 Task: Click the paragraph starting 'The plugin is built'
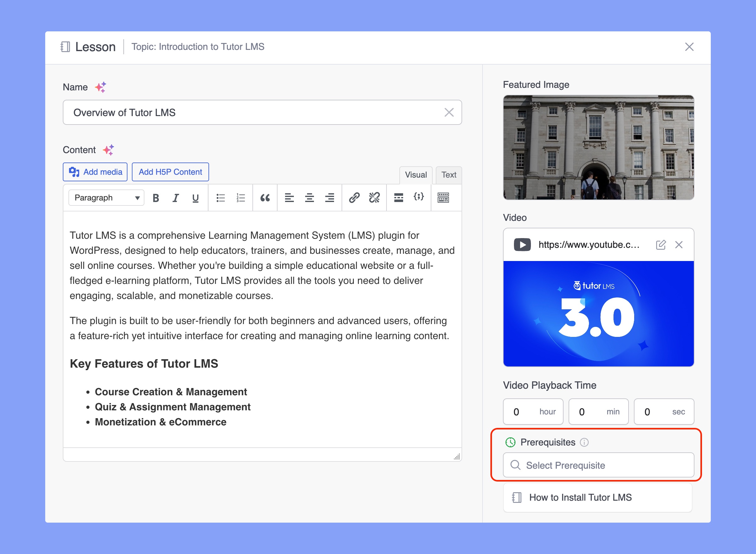point(259,328)
